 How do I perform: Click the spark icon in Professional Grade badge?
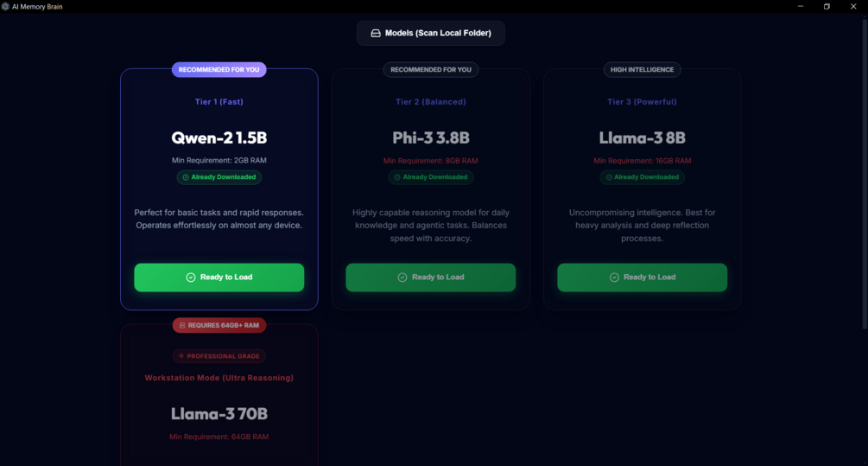pos(181,356)
